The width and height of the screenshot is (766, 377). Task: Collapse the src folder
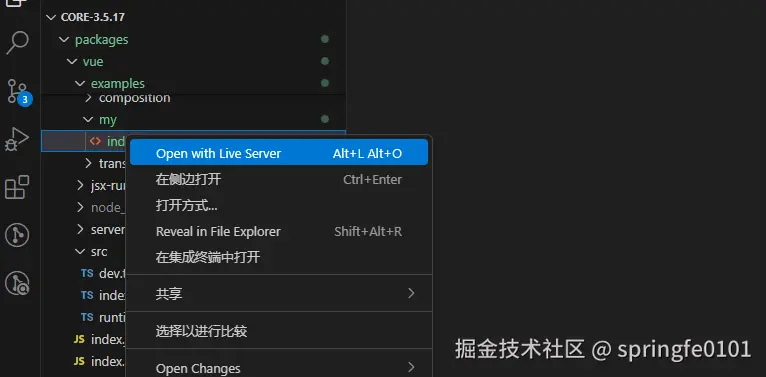80,251
